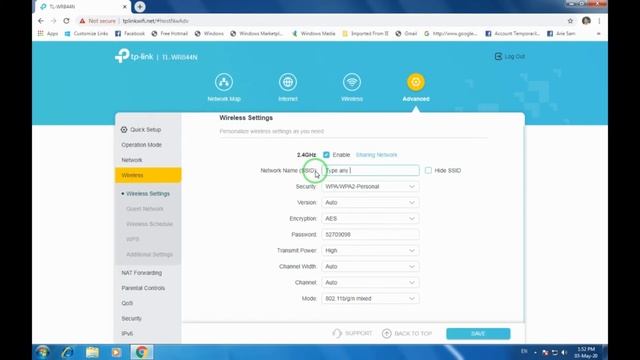Screen dimensions: 640x360
Task: Select the Advanced gear icon
Action: click(x=416, y=82)
